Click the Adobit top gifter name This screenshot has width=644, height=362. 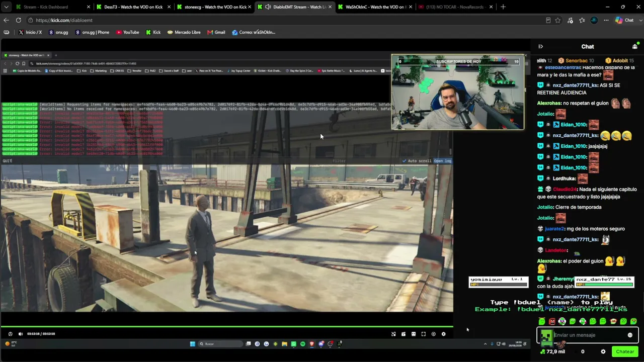coord(620,61)
